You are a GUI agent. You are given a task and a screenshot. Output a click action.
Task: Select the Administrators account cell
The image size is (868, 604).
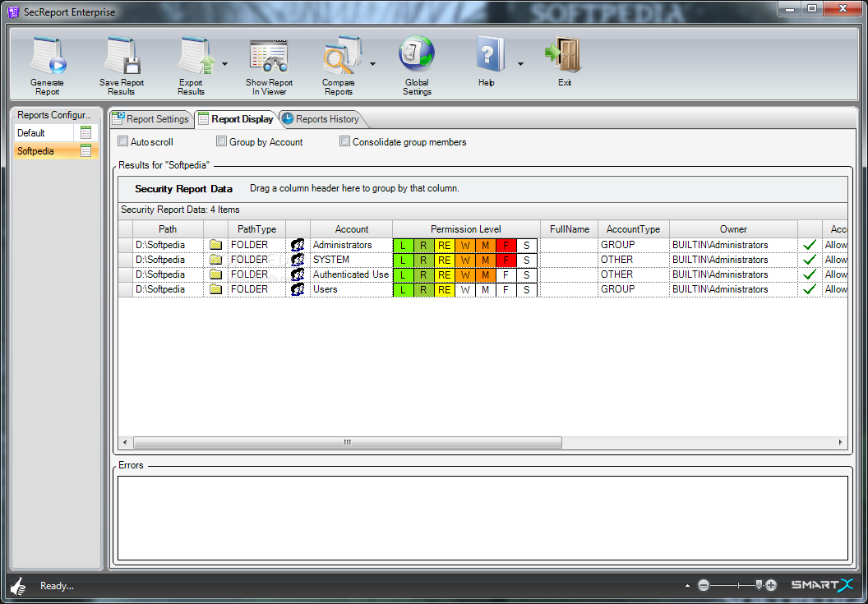pyautogui.click(x=352, y=245)
